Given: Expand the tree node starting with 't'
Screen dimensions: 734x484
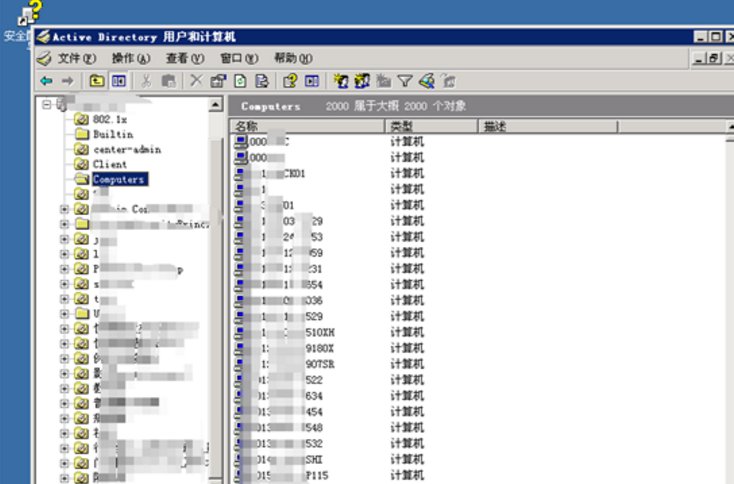Looking at the screenshot, I should point(64,299).
